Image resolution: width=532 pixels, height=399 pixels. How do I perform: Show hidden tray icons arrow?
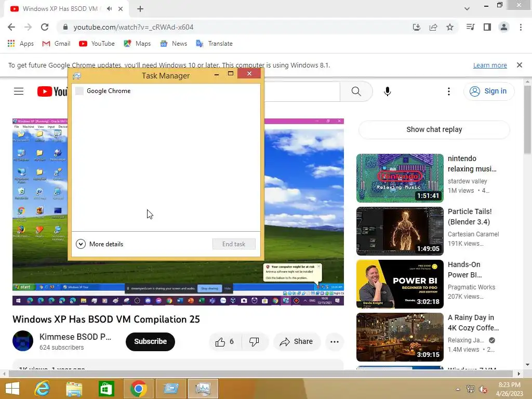458,389
